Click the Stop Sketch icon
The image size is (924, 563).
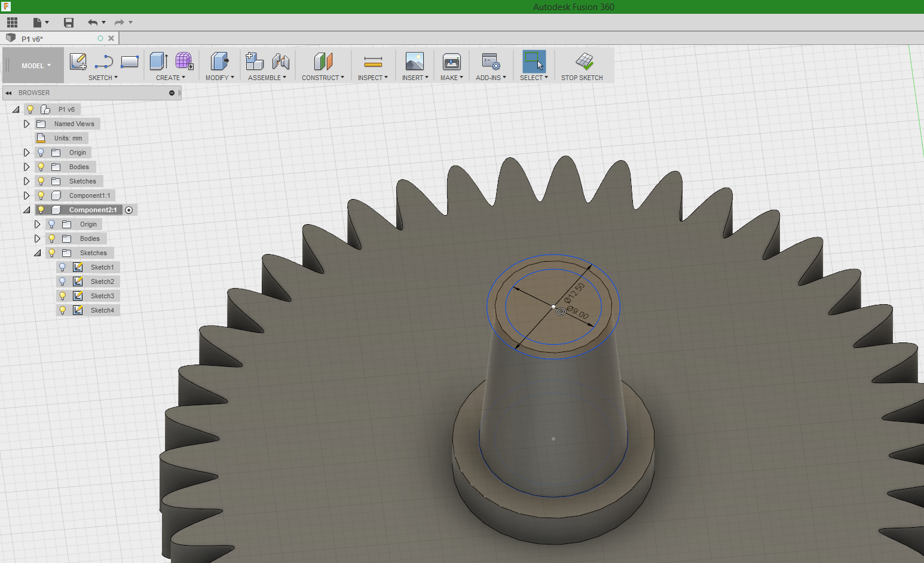(x=585, y=61)
